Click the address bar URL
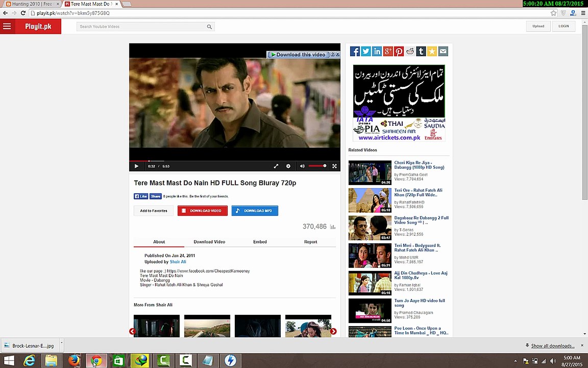 73,13
